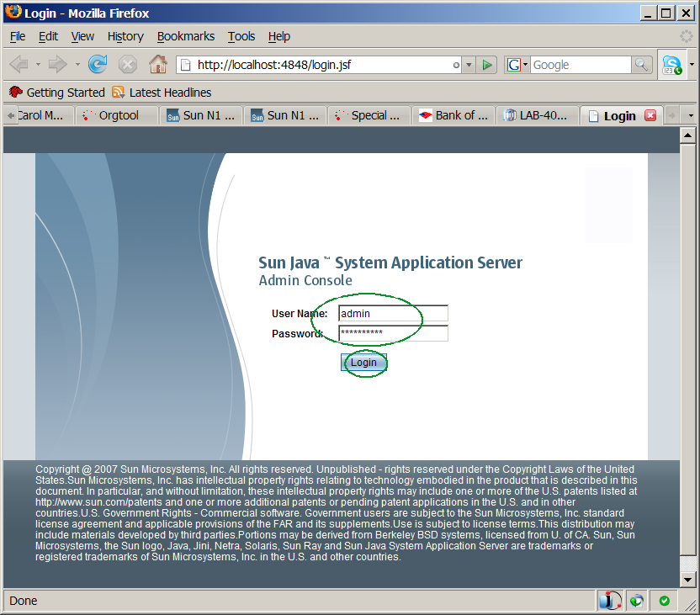Click the status bar globe refresh icon

(637, 601)
